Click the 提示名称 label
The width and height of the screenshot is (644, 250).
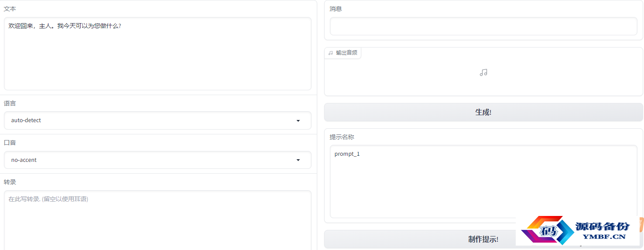click(342, 137)
